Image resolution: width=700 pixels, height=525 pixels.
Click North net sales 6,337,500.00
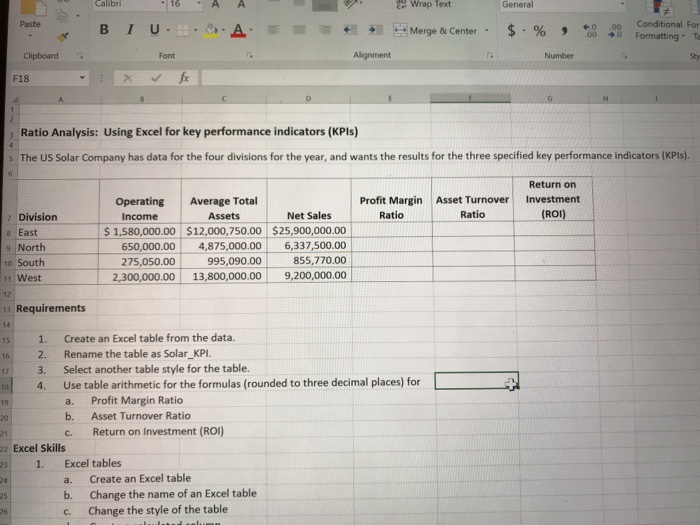pyautogui.click(x=309, y=246)
